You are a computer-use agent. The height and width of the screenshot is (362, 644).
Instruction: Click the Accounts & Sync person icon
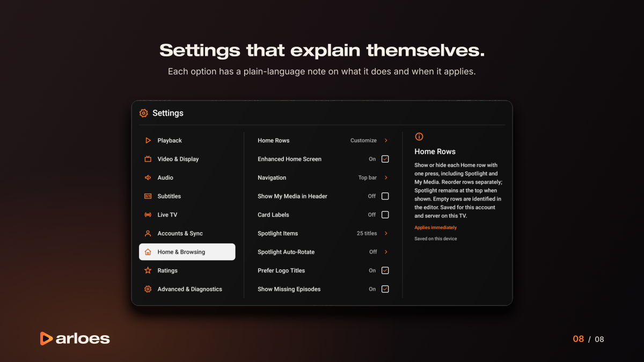[148, 233]
